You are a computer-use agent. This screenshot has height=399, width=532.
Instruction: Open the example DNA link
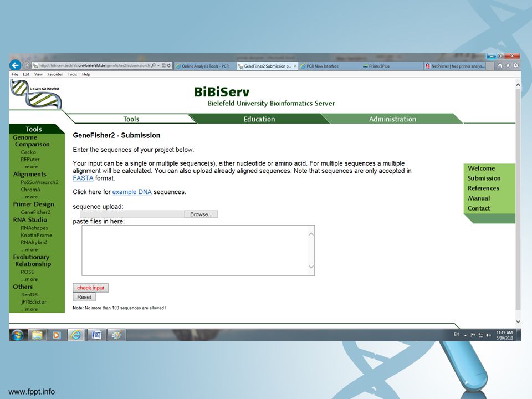(x=132, y=192)
